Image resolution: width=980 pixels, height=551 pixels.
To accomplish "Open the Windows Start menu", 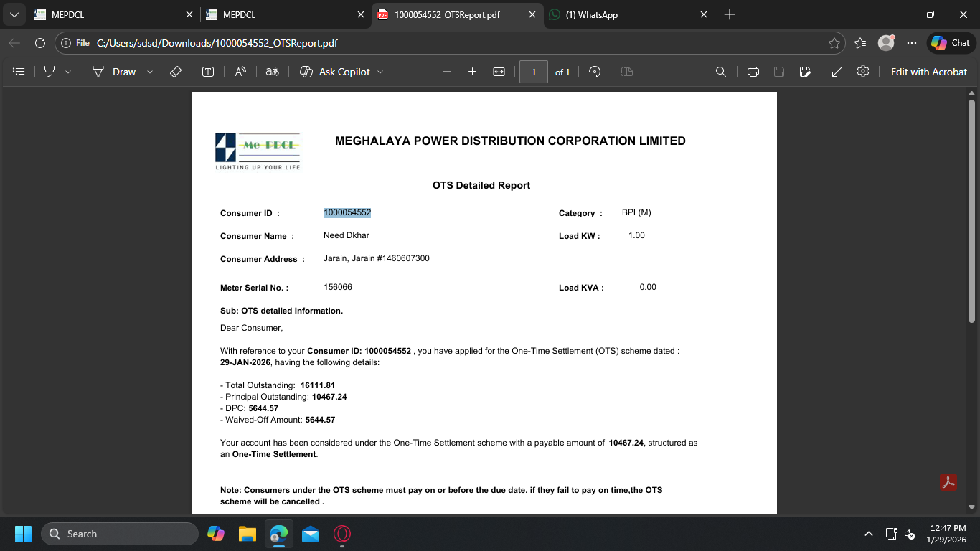I will [24, 534].
